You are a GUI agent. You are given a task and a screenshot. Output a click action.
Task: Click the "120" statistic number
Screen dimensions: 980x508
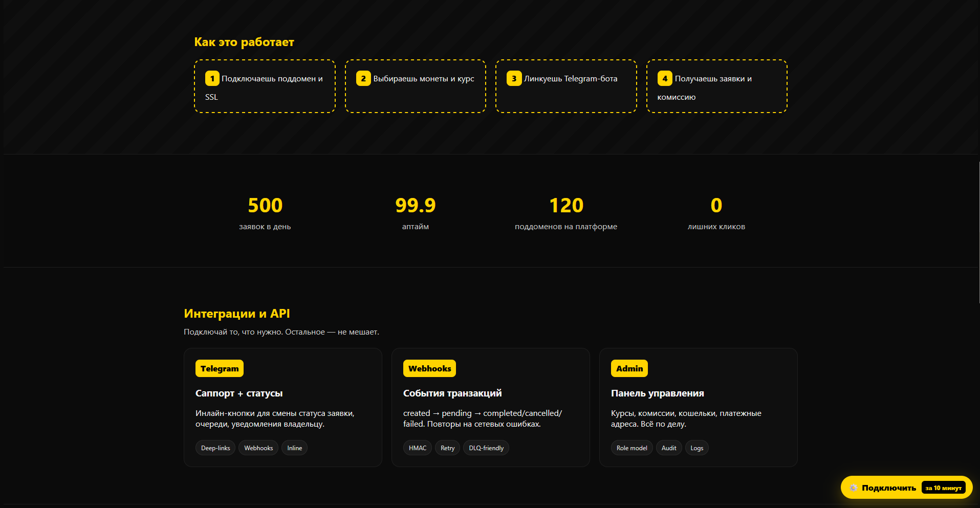pyautogui.click(x=566, y=205)
